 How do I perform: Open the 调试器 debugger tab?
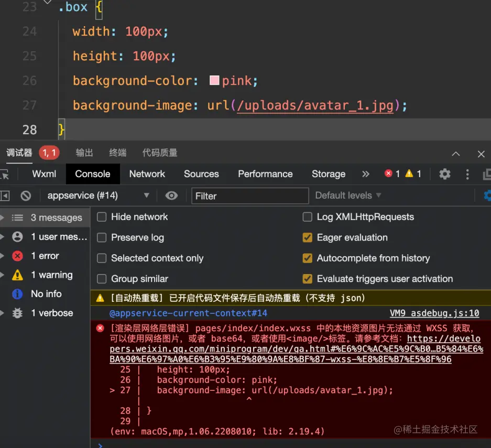(x=19, y=153)
